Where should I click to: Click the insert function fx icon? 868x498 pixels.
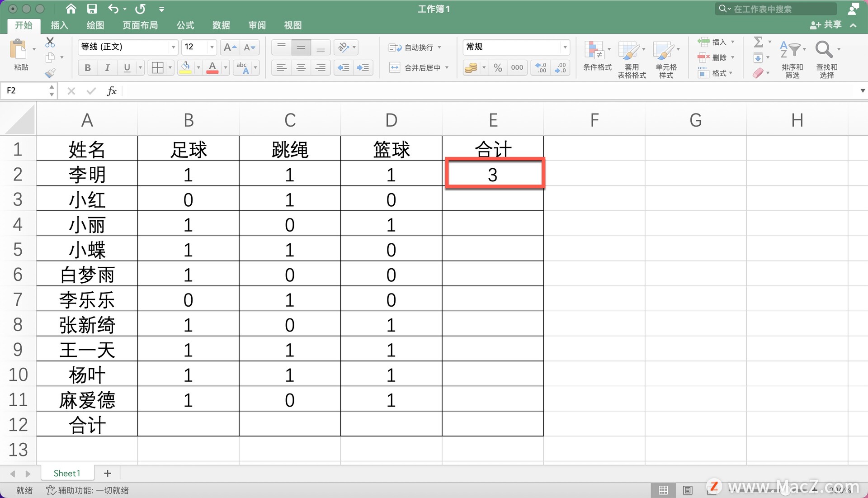pyautogui.click(x=112, y=91)
